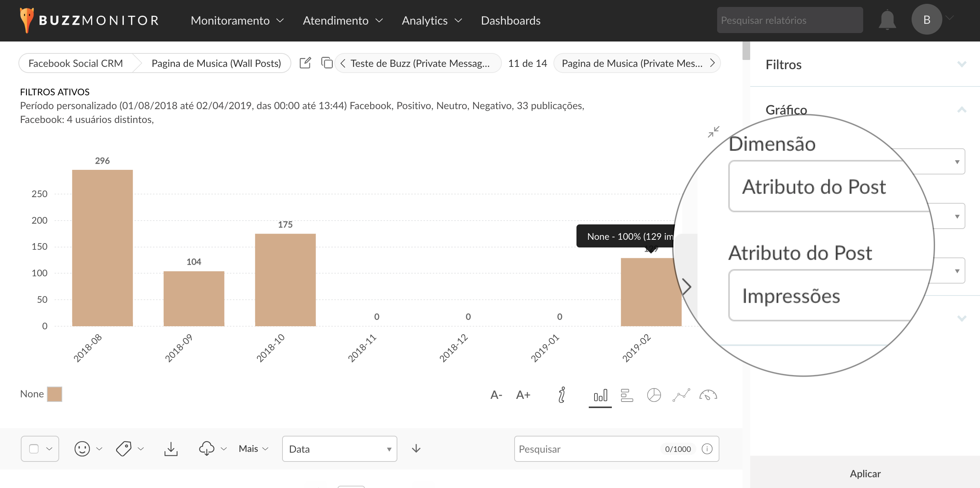Viewport: 980px width, 488px height.
Task: Open the Dashboards menu item
Action: click(510, 20)
